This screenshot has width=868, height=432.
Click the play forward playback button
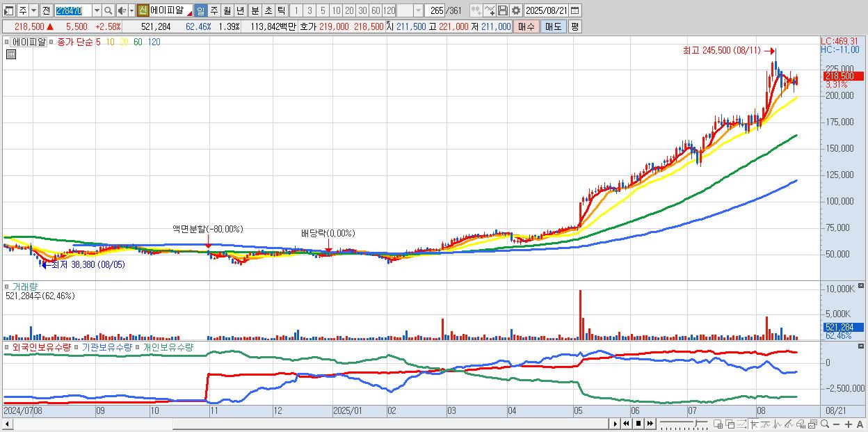point(616,424)
